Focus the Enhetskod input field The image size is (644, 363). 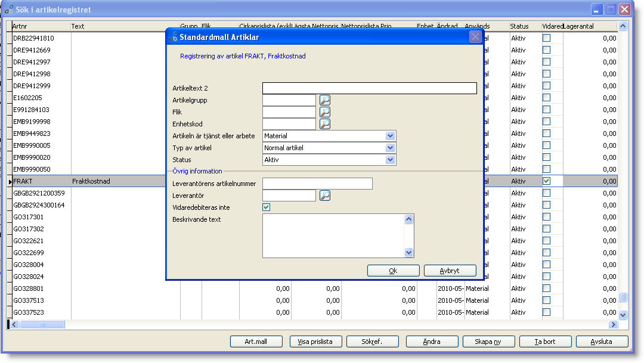pos(289,123)
